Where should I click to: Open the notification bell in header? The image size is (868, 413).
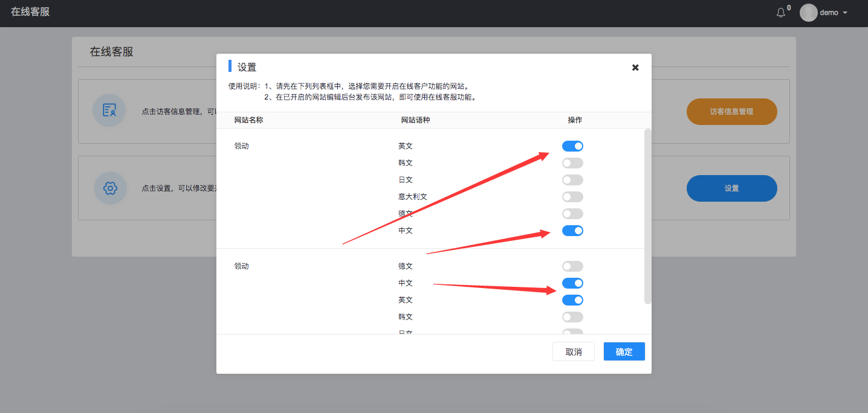[x=781, y=13]
